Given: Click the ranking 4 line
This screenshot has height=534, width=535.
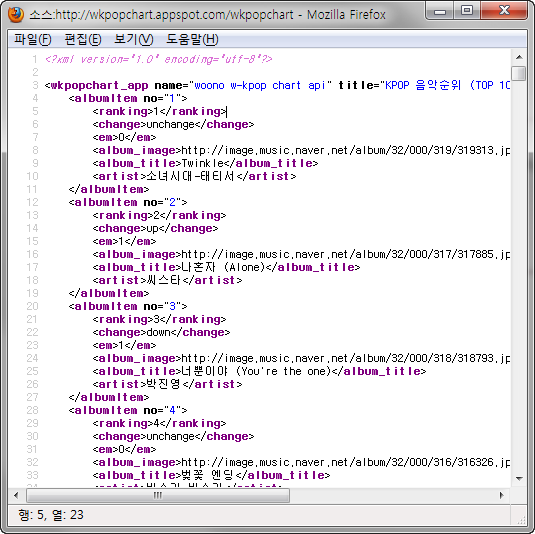Looking at the screenshot, I should 159,423.
